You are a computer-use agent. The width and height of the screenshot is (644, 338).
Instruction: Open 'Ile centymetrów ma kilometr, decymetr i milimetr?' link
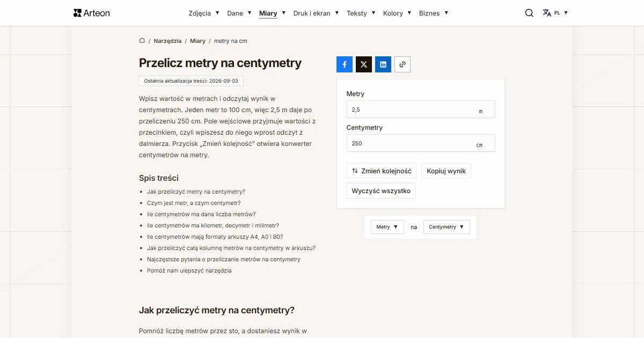(213, 225)
